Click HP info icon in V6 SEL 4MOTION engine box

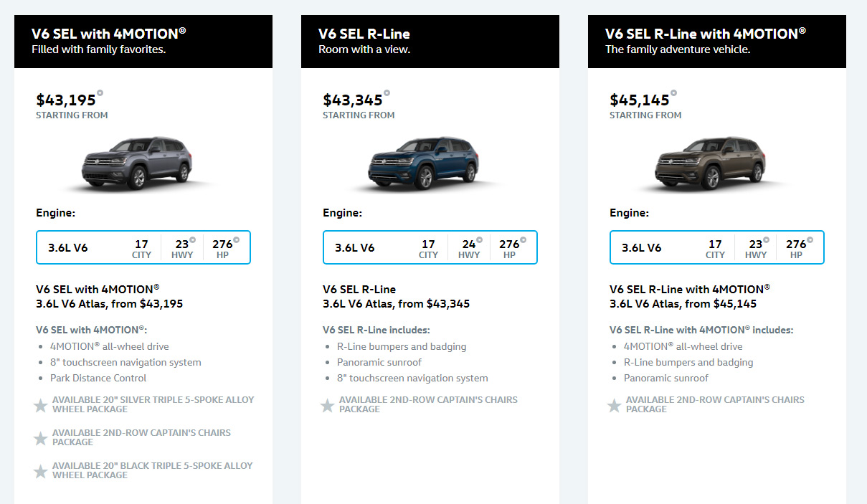tap(236, 240)
